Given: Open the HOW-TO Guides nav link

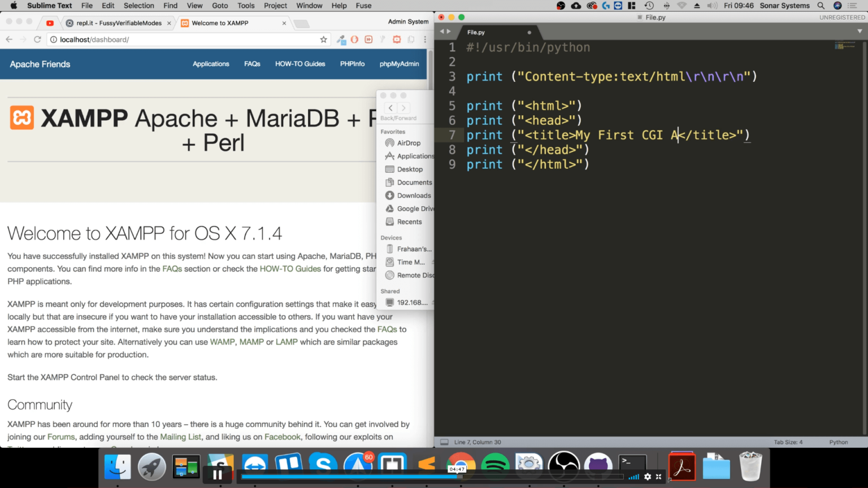Looking at the screenshot, I should tap(300, 64).
